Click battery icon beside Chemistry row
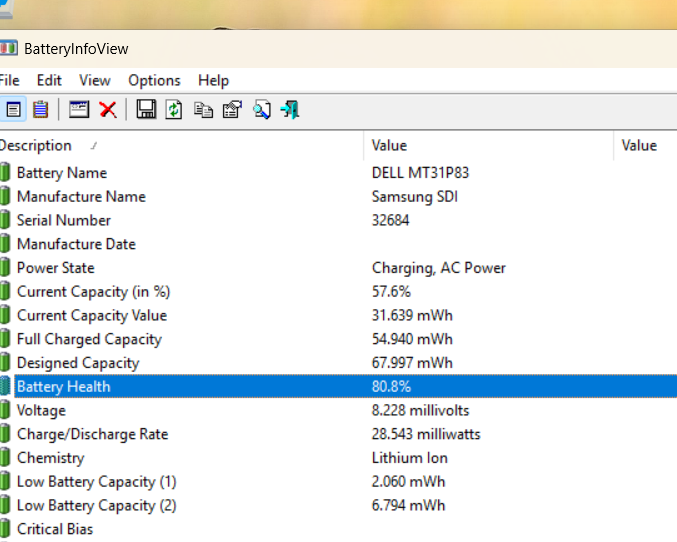The height and width of the screenshot is (542, 677). click(x=5, y=457)
